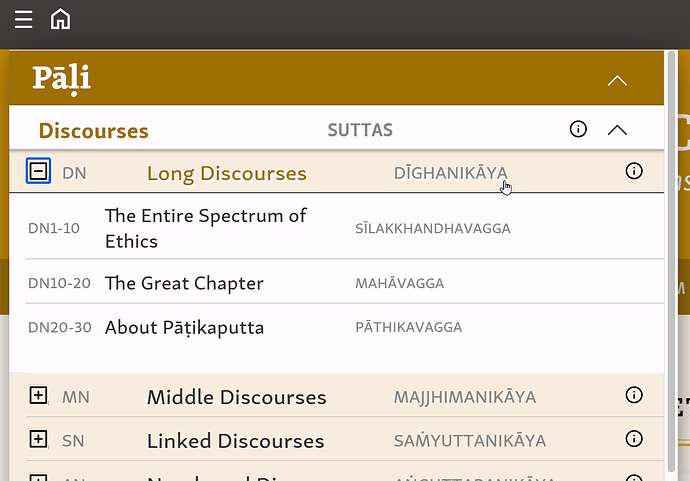Collapse the Pāḷi section chevron
The width and height of the screenshot is (690, 481).
617,81
